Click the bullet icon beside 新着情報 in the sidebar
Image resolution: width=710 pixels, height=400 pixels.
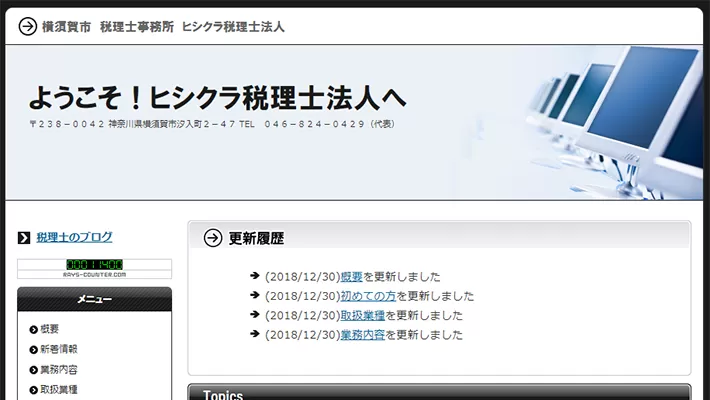[x=33, y=349]
